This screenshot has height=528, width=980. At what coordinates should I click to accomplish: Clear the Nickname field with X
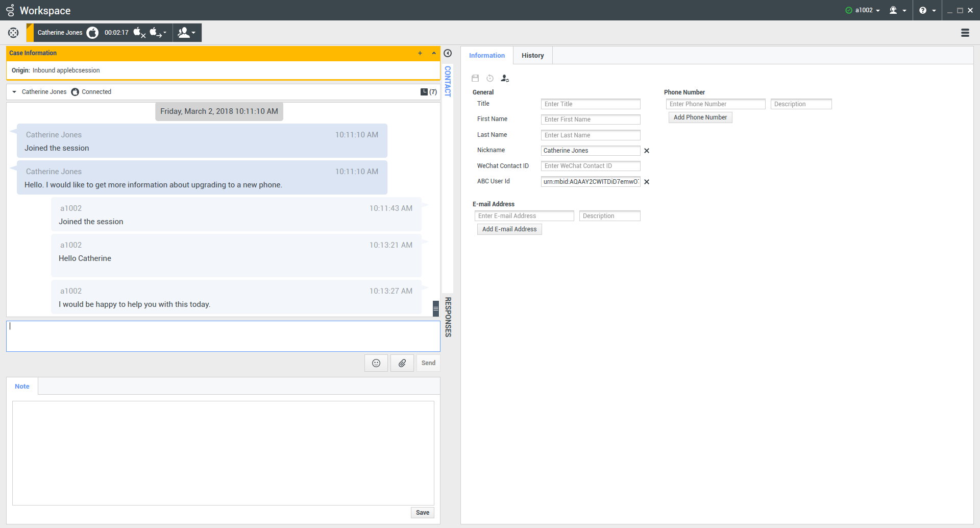coord(647,151)
